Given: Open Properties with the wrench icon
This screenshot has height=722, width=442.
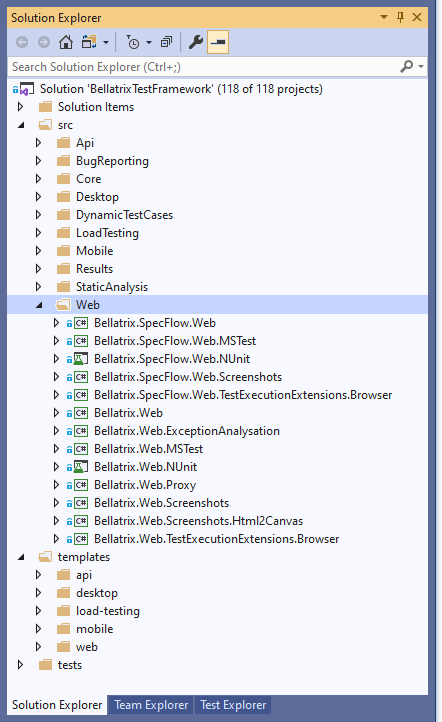Looking at the screenshot, I should tap(196, 42).
